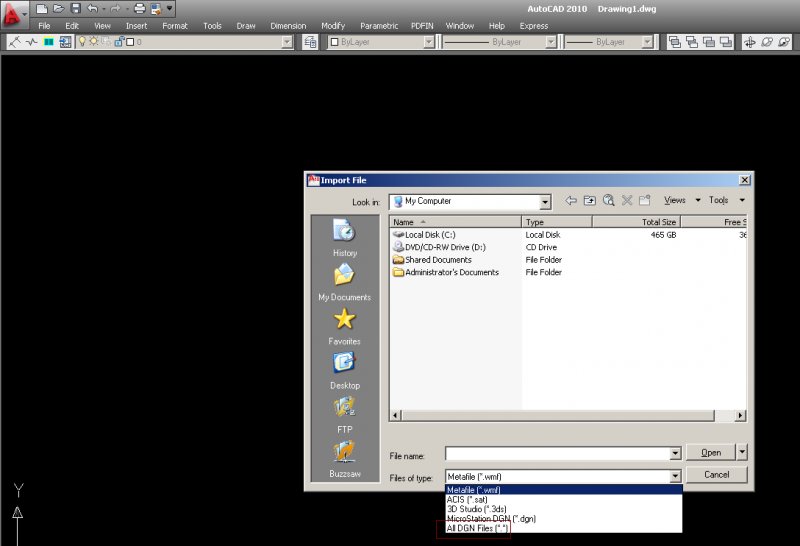The width and height of the screenshot is (800, 546).
Task: Sort by the Total Size column header
Action: point(636,222)
